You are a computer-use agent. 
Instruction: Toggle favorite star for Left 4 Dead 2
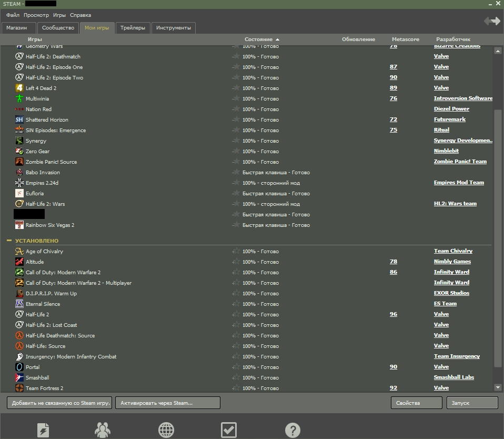[236, 88]
